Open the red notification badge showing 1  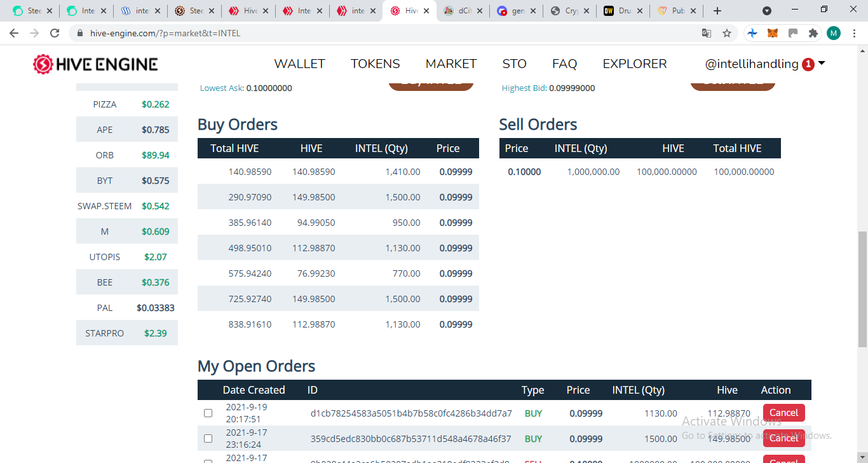(808, 64)
